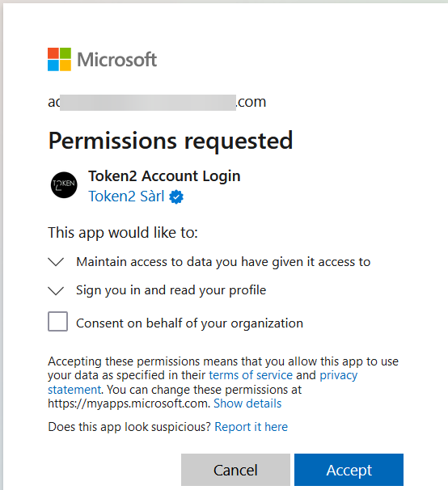Click the Accept button
448x490 pixels.
(x=349, y=470)
